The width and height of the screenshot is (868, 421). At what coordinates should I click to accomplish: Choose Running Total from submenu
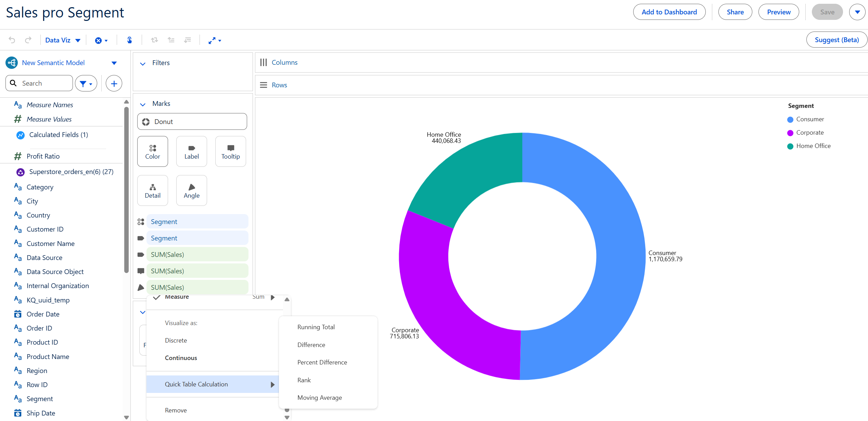point(316,327)
